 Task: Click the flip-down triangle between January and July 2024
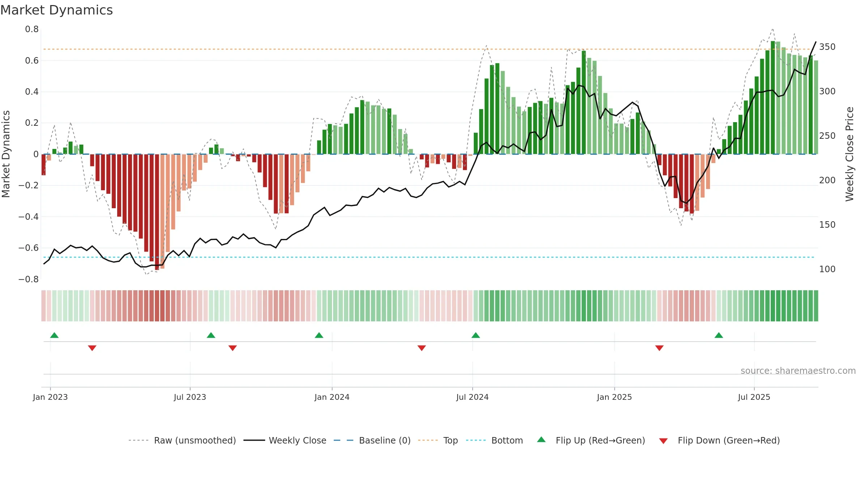(x=422, y=348)
